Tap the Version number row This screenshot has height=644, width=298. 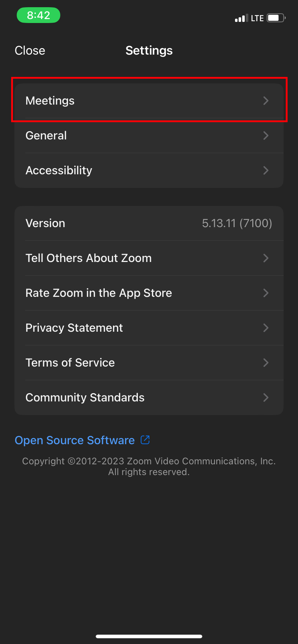coord(149,223)
